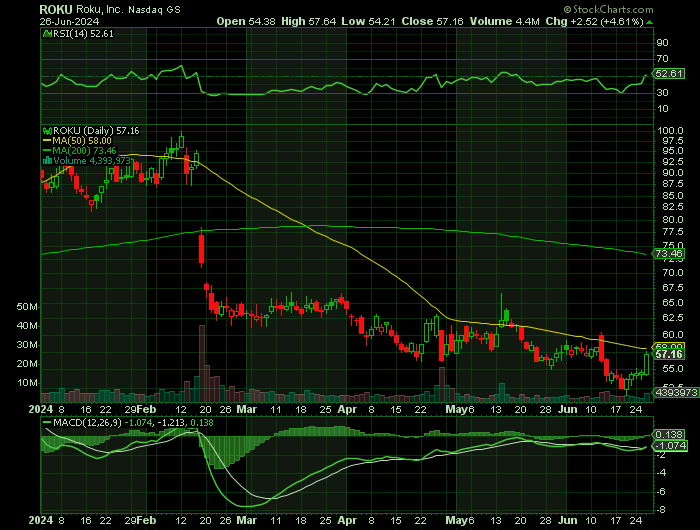Viewport: 700px width, 530px height.
Task: Click the boxed 0.138 MACD histogram label
Action: point(669,434)
